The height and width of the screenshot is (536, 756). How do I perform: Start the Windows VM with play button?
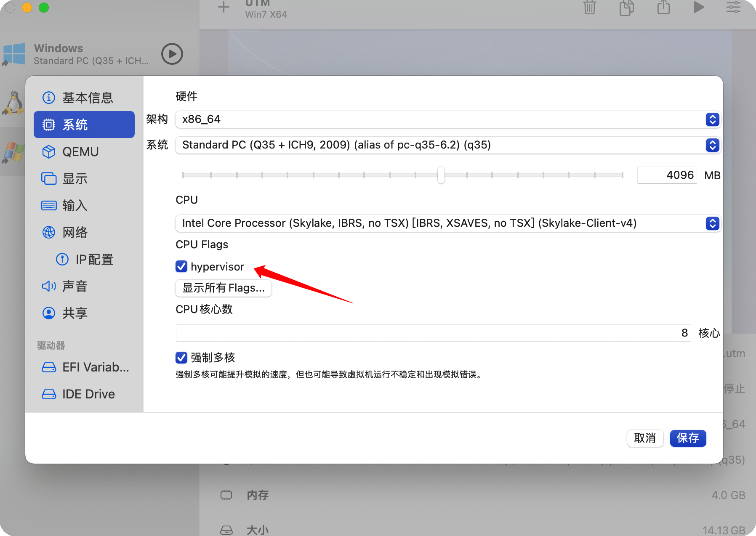172,54
